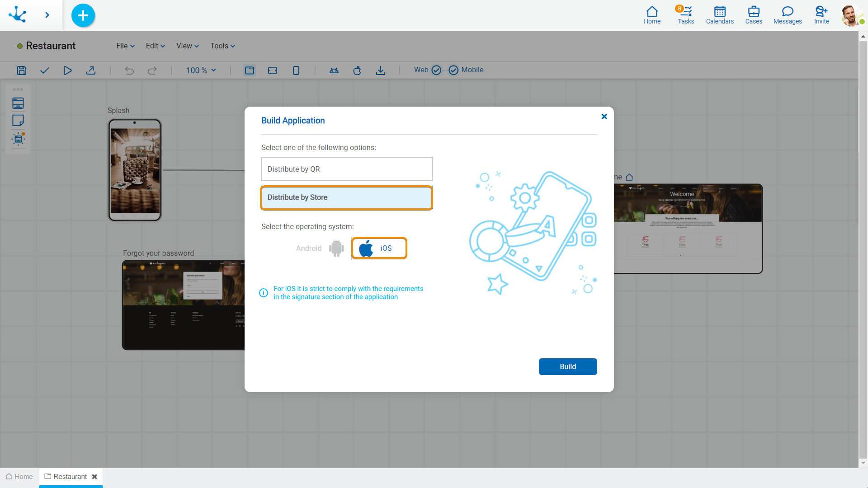Open the File menu
This screenshot has height=488, width=868.
123,46
